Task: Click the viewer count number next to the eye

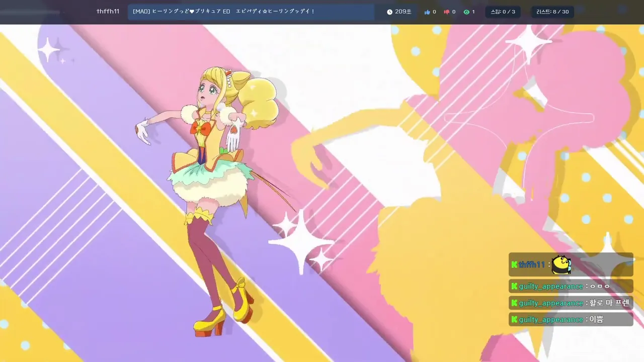Action: coord(473,12)
